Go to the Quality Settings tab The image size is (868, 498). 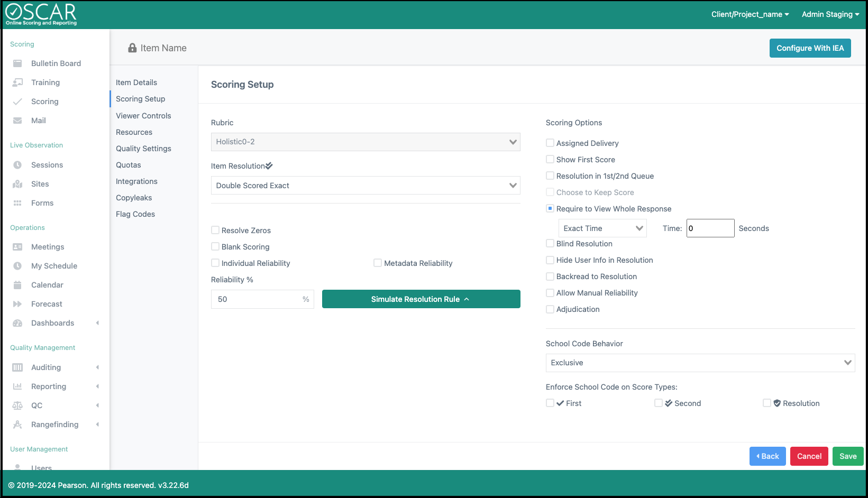point(143,149)
